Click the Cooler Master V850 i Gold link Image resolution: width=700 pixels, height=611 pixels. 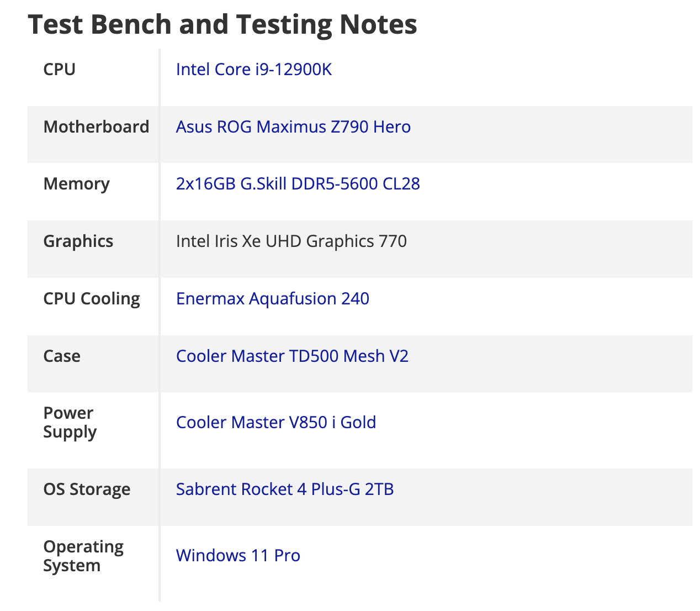point(275,423)
